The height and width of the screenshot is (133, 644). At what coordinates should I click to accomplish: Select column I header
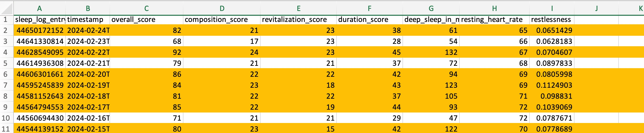pos(552,9)
